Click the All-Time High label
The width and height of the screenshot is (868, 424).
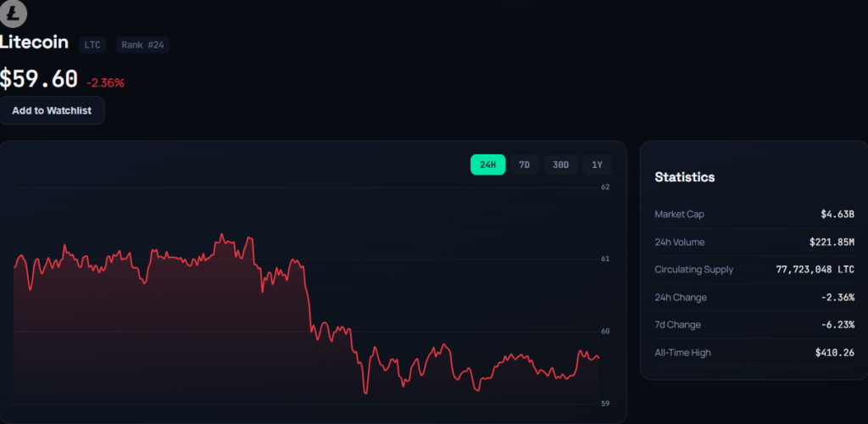[x=682, y=353]
